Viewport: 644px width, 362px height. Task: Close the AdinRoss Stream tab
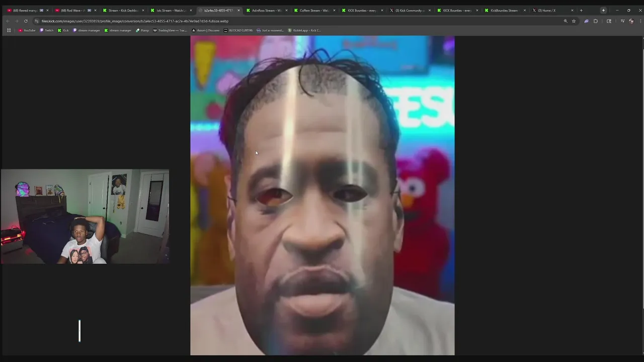286,10
